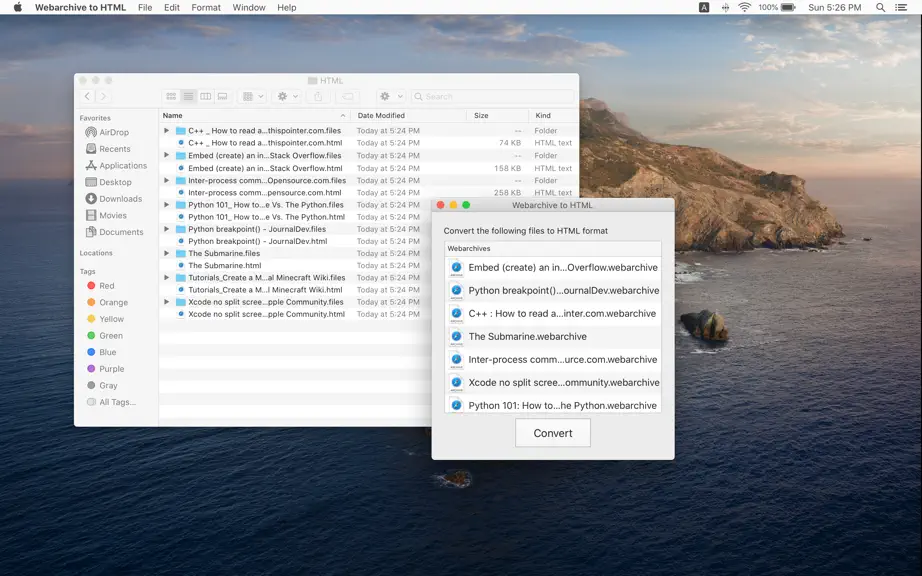Open Notification Center from menu bar
The height and width of the screenshot is (576, 922).
(900, 7)
